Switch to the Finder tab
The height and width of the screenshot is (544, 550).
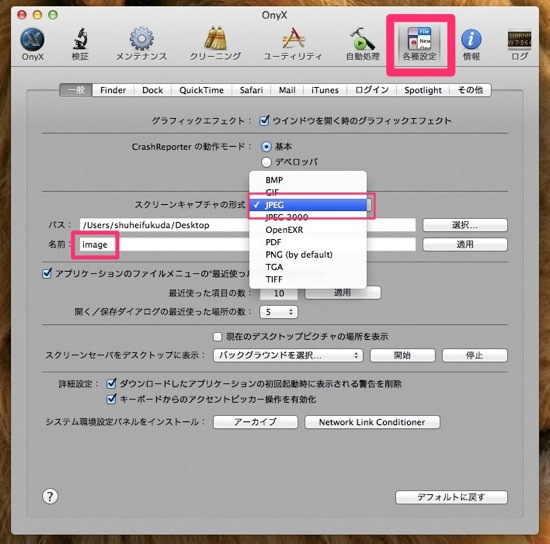click(113, 90)
